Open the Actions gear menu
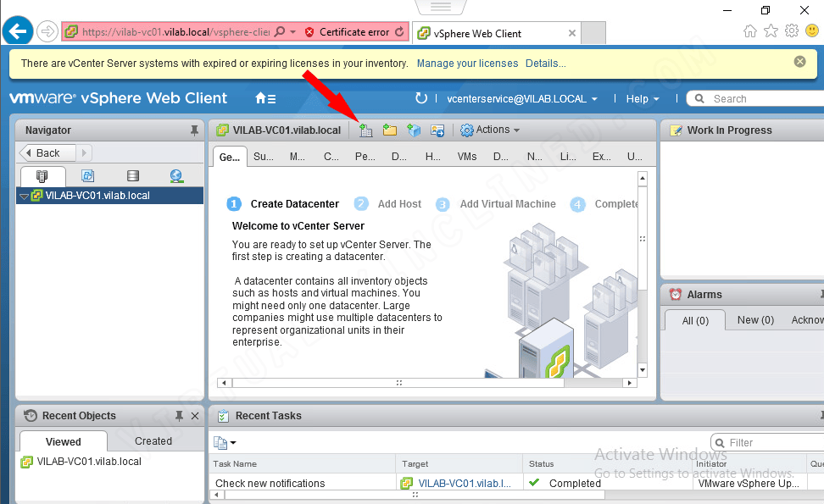The width and height of the screenshot is (824, 504). [x=490, y=130]
